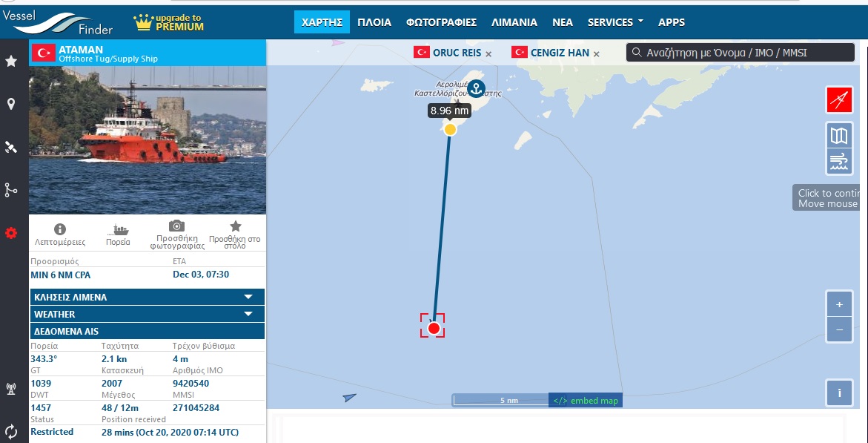Click the location pin sidebar icon
The image size is (868, 443).
[x=11, y=104]
